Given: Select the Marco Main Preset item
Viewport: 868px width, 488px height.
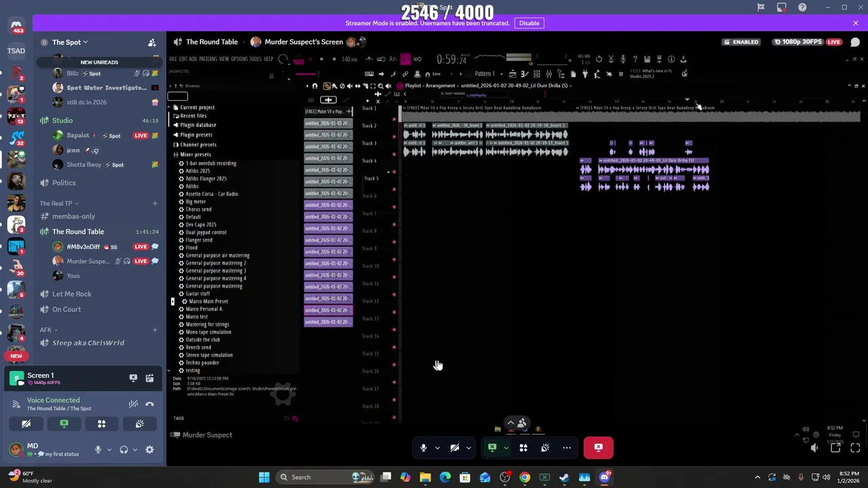Looking at the screenshot, I should [x=208, y=302].
